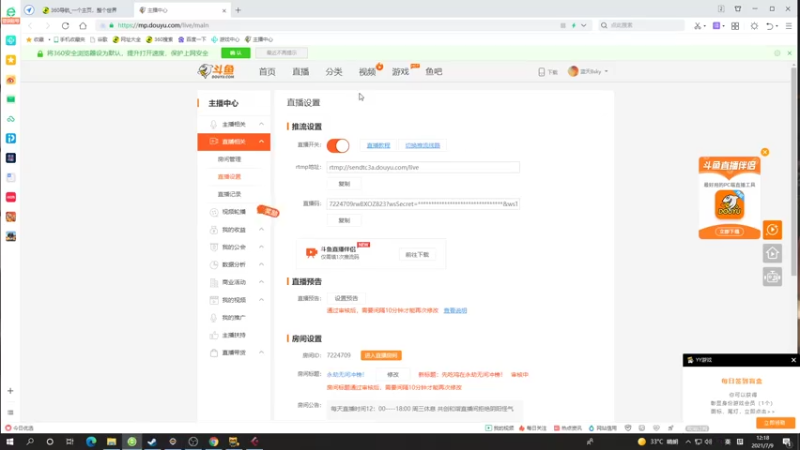Open 我的推广 sidebar item
The height and width of the screenshot is (450, 800).
(x=234, y=317)
